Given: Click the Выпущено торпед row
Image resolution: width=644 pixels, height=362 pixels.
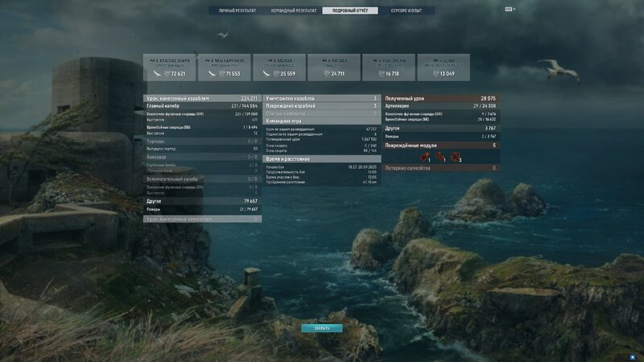Looking at the screenshot, I should click(203, 149).
